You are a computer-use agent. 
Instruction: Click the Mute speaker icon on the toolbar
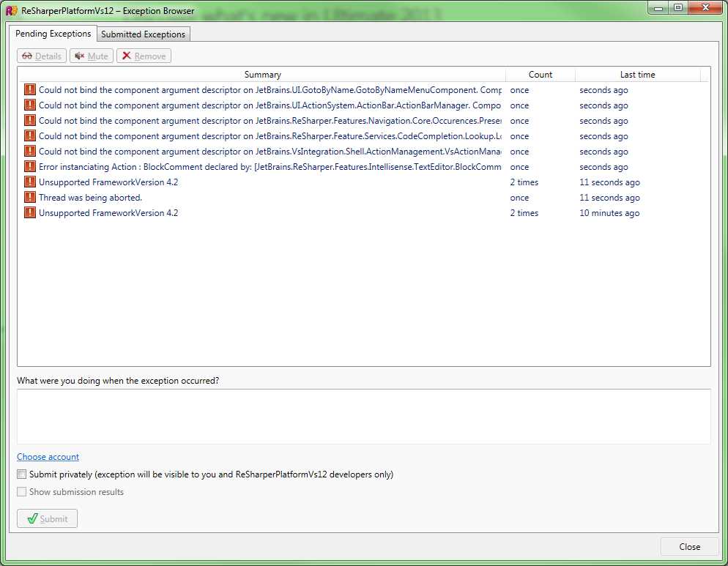(80, 56)
